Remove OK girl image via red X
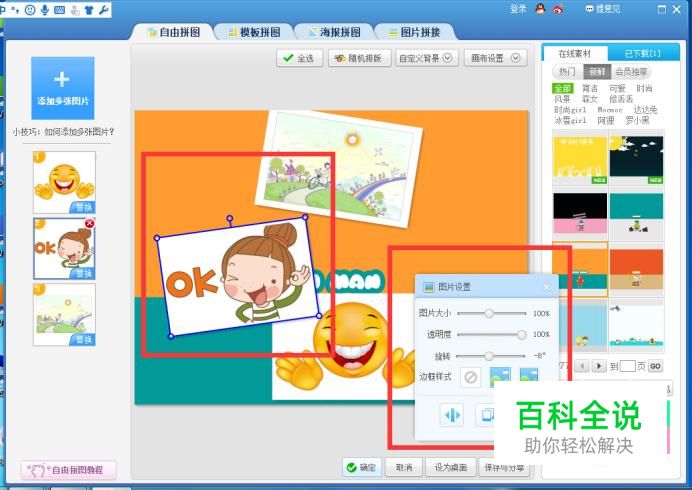Image resolution: width=692 pixels, height=490 pixels. [90, 223]
